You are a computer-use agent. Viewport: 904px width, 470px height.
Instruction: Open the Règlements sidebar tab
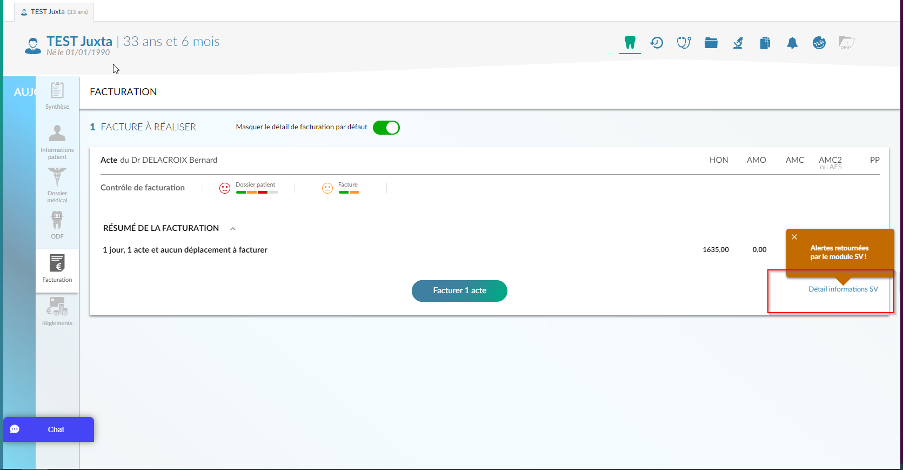(x=57, y=312)
